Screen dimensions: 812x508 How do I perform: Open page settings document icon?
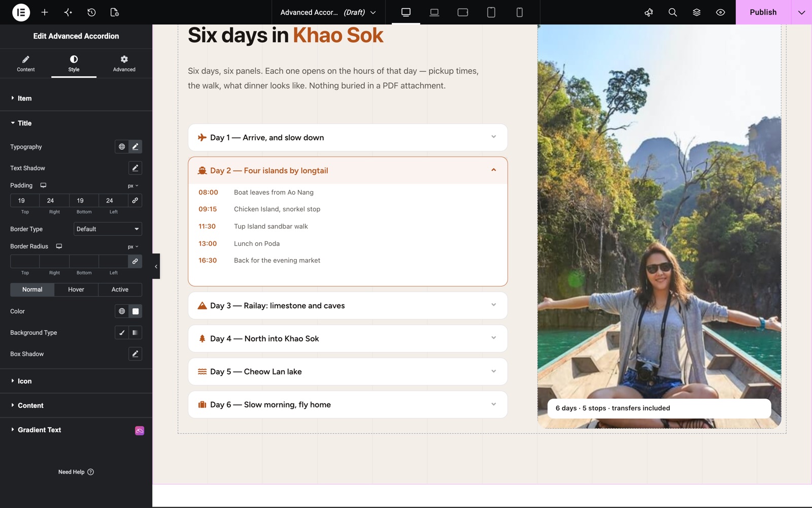115,12
